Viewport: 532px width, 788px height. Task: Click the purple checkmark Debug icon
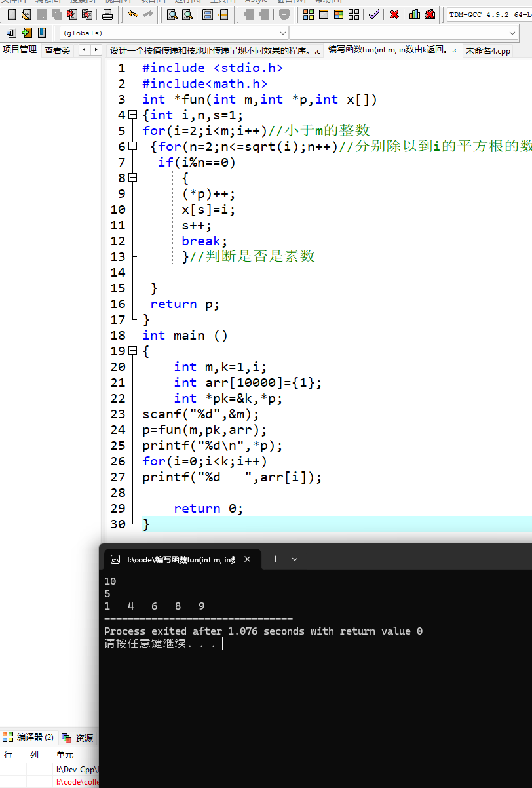point(374,14)
